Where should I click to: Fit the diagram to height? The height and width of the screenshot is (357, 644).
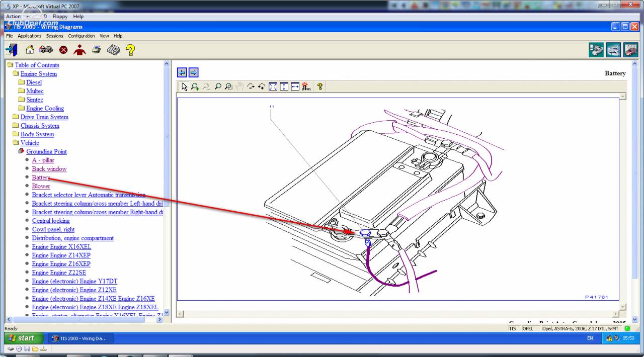click(x=284, y=86)
